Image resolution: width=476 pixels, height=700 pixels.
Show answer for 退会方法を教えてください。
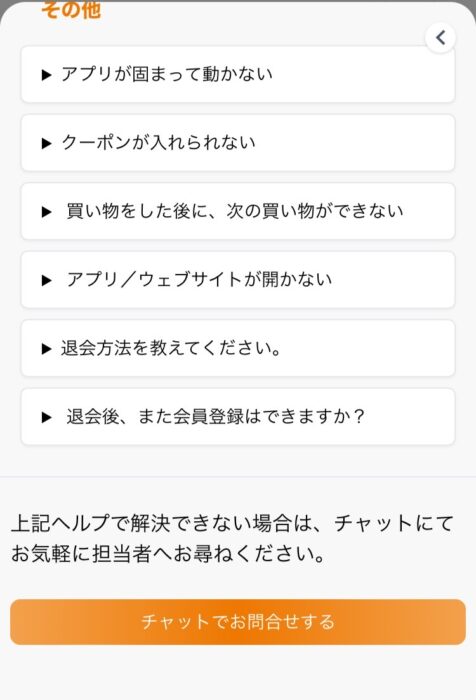238,348
